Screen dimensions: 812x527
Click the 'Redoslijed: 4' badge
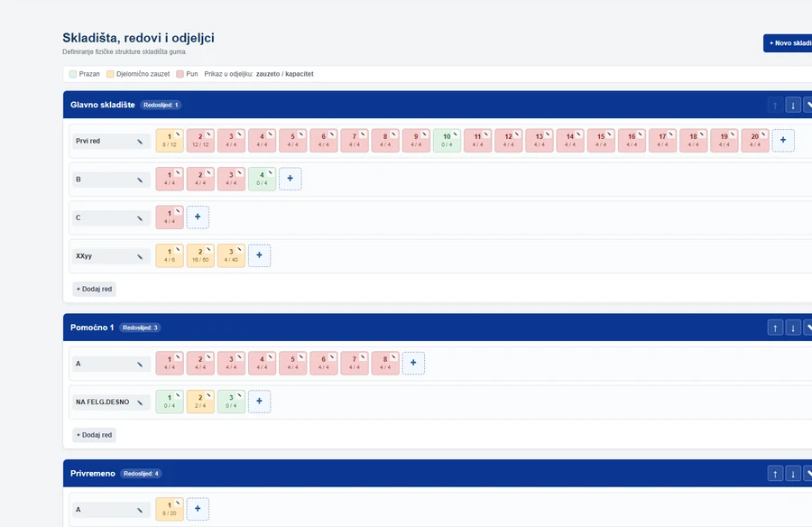click(x=142, y=474)
